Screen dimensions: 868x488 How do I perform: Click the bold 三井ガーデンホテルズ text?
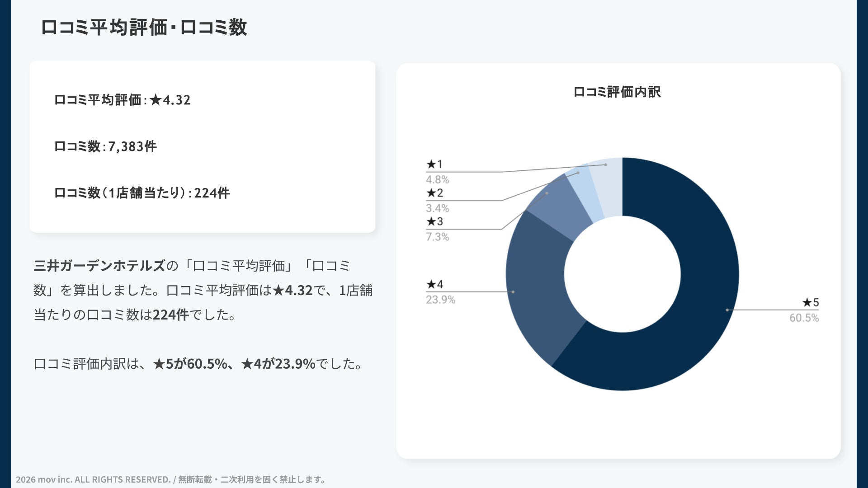click(99, 266)
